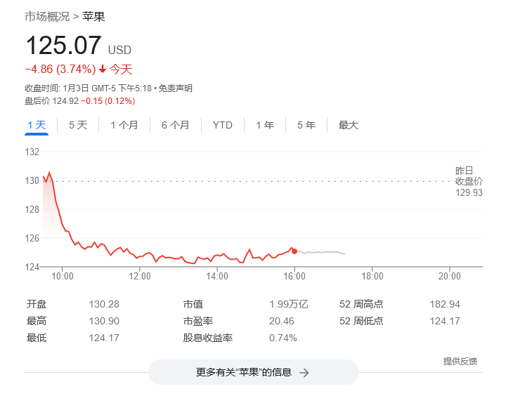
Task: Click the 市值 1.99万亿 value
Action: (289, 304)
